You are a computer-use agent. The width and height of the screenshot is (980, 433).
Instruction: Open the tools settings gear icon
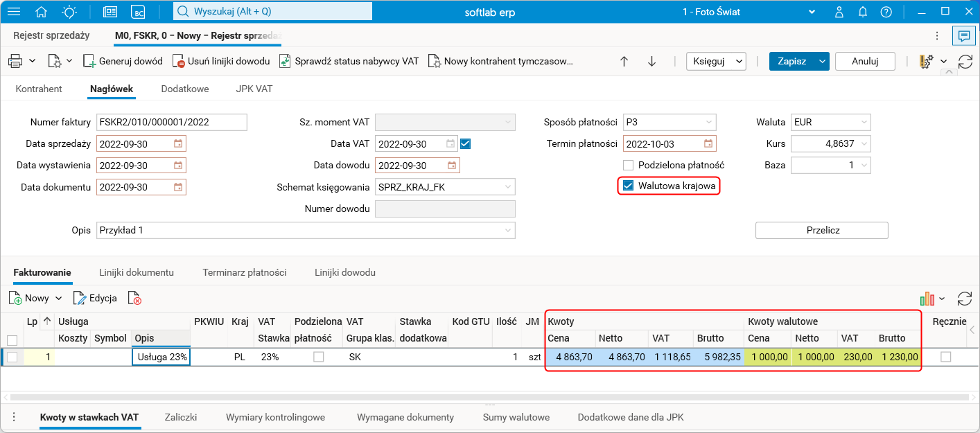click(925, 61)
